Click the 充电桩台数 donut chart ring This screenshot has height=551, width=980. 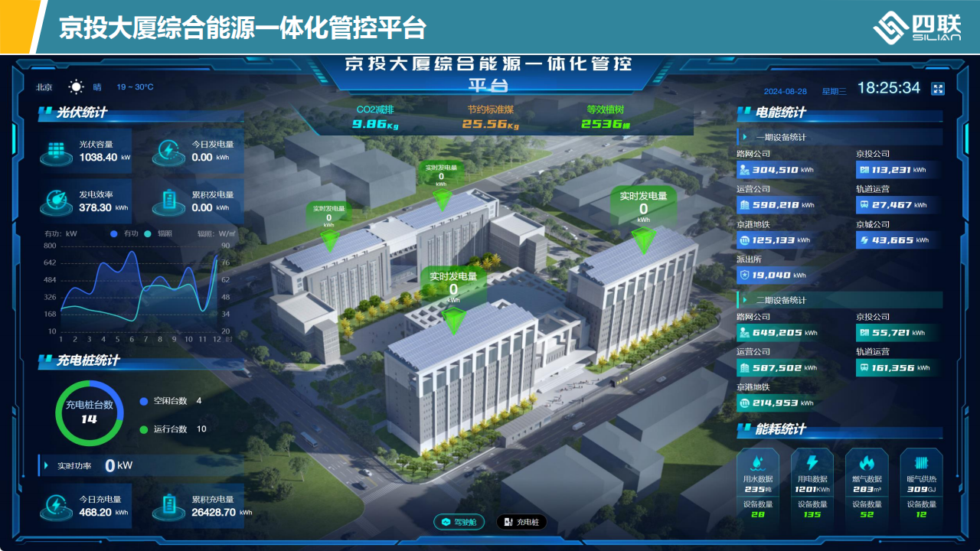point(90,412)
